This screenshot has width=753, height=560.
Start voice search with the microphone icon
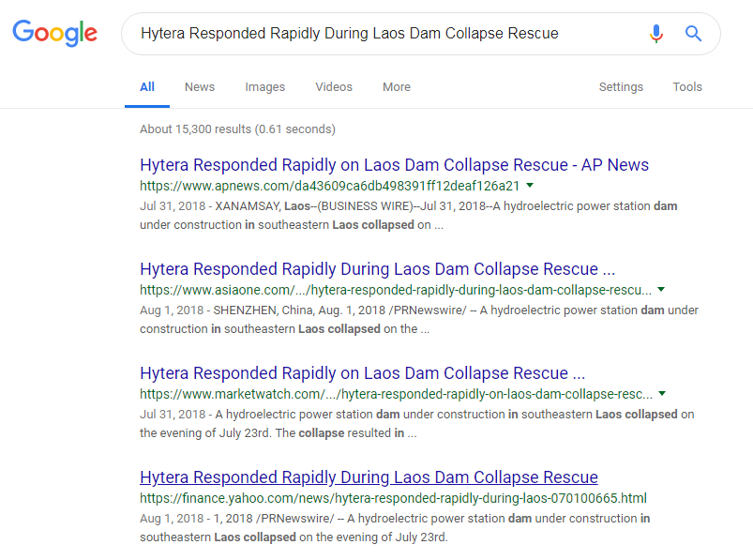656,34
